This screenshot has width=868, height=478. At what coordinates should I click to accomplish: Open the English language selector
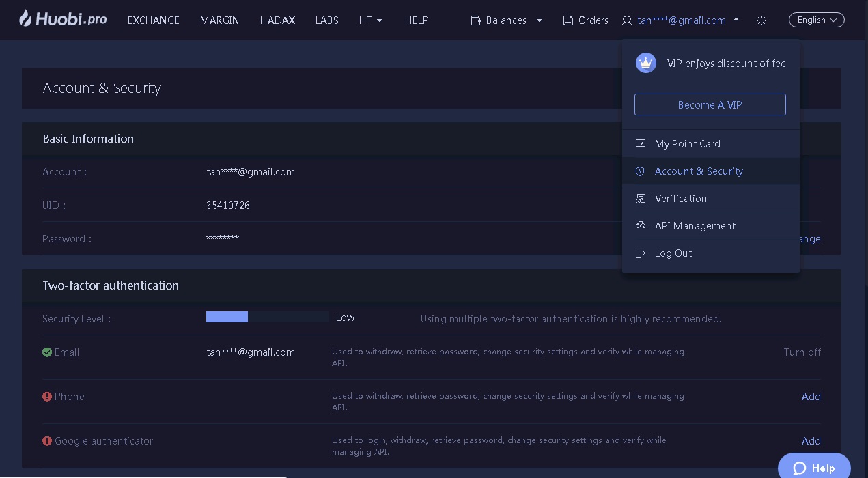click(816, 20)
